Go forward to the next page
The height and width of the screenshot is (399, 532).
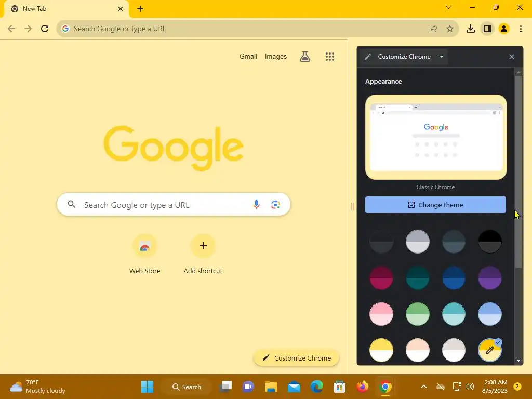[x=28, y=29]
